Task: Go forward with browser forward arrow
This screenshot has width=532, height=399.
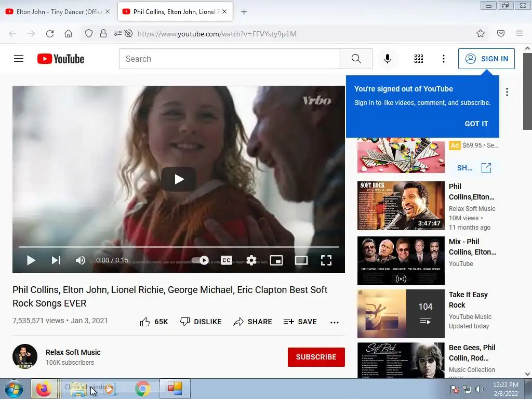Action: tap(31, 34)
